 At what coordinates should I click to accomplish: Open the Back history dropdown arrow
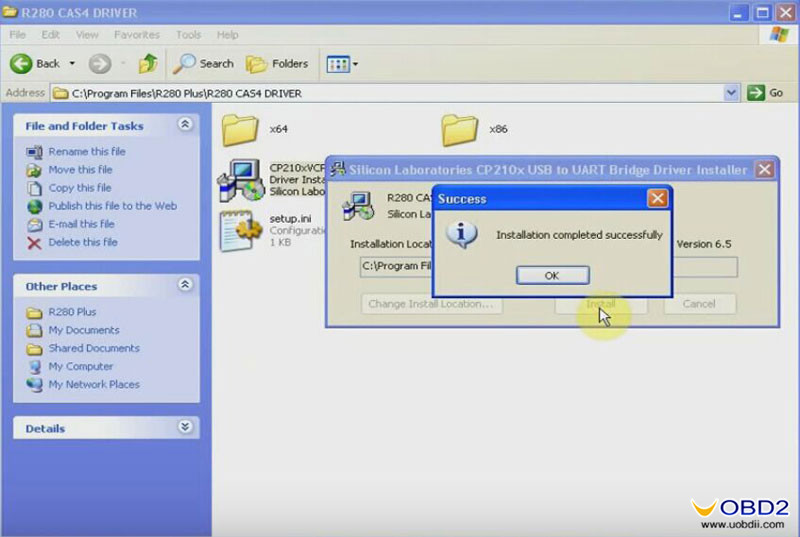click(72, 64)
